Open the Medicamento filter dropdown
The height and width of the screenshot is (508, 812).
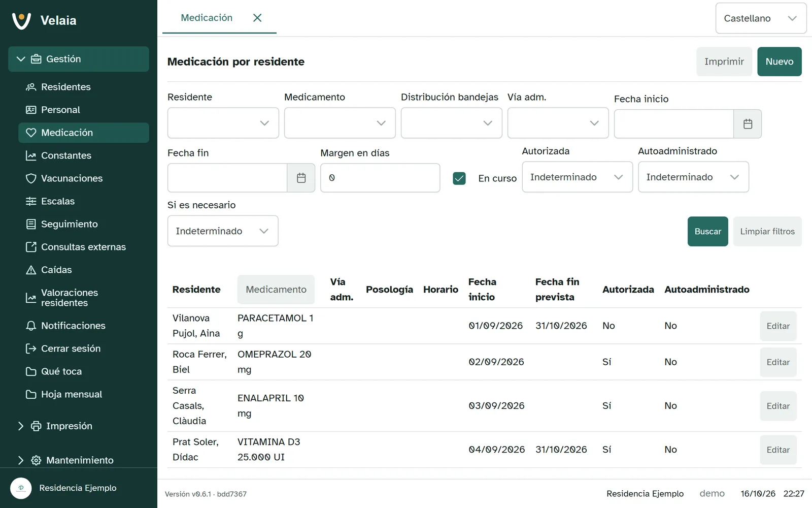(x=340, y=123)
